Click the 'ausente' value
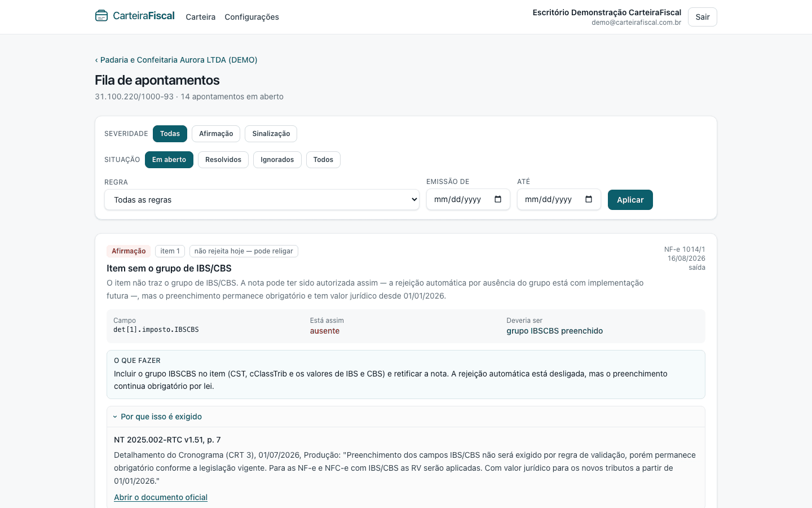The image size is (812, 508). (325, 331)
